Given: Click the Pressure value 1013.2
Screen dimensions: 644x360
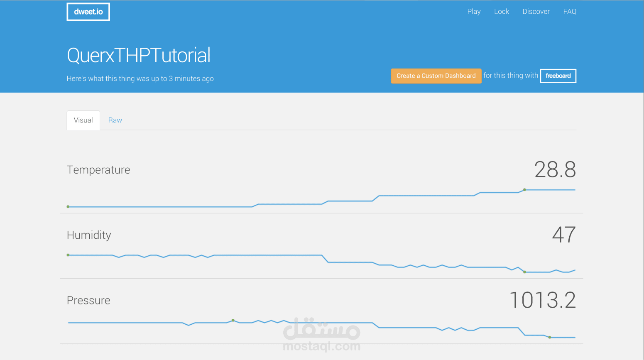Looking at the screenshot, I should click(543, 300).
